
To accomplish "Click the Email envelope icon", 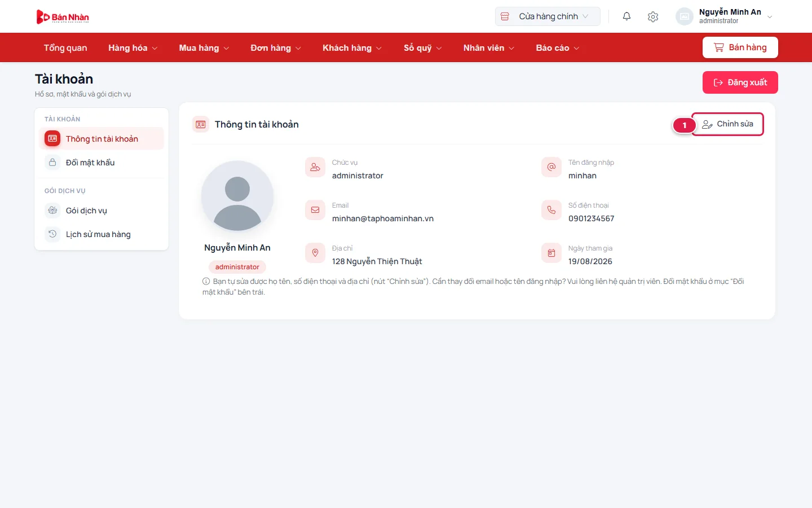I will pyautogui.click(x=315, y=210).
